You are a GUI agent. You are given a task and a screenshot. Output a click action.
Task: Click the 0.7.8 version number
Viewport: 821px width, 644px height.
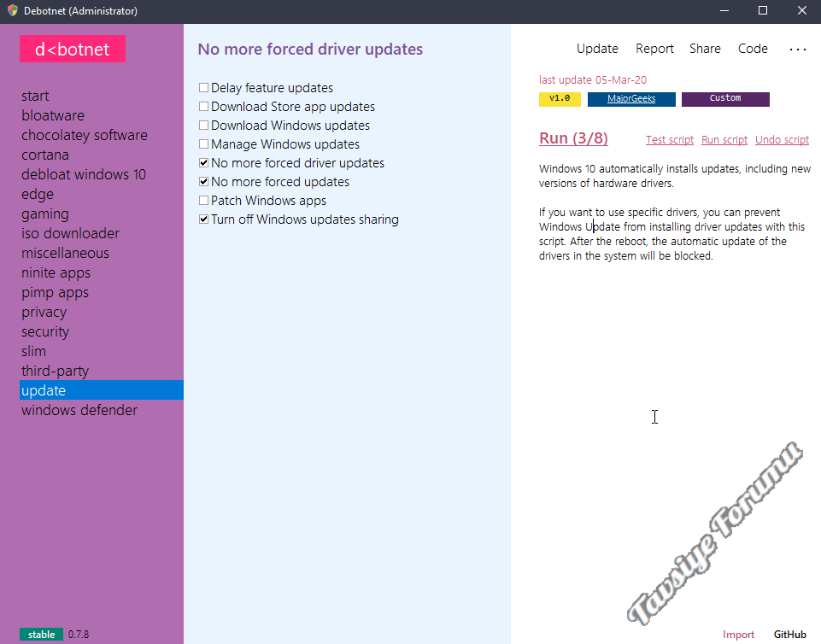click(x=79, y=635)
